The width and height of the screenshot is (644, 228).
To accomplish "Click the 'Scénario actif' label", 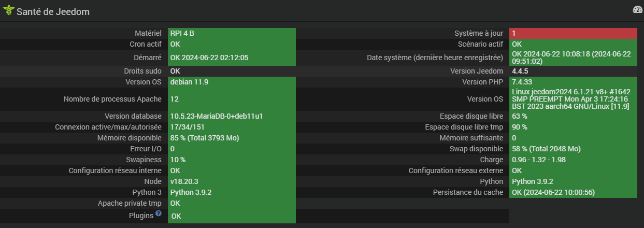I will (480, 44).
